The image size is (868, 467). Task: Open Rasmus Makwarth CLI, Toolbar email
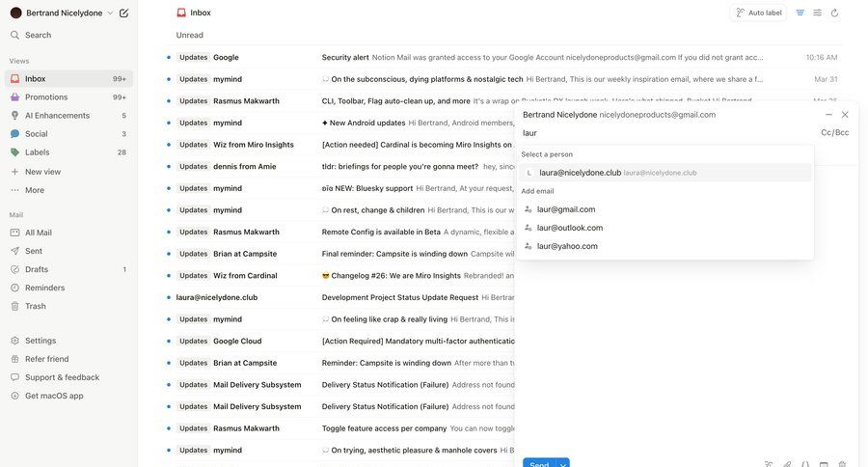(x=339, y=100)
